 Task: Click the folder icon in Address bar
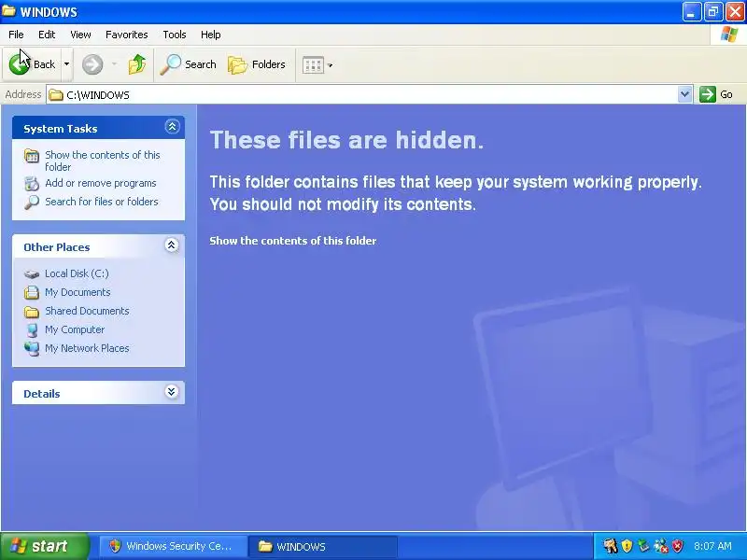[x=56, y=95]
